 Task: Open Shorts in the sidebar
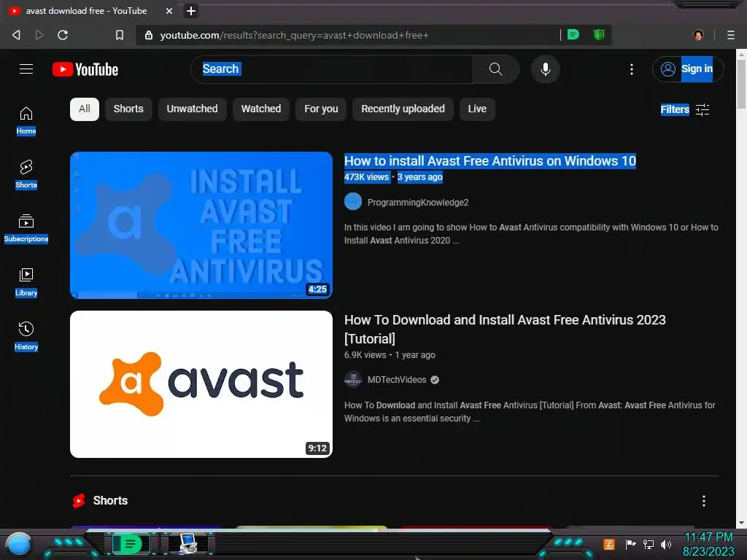[26, 175]
